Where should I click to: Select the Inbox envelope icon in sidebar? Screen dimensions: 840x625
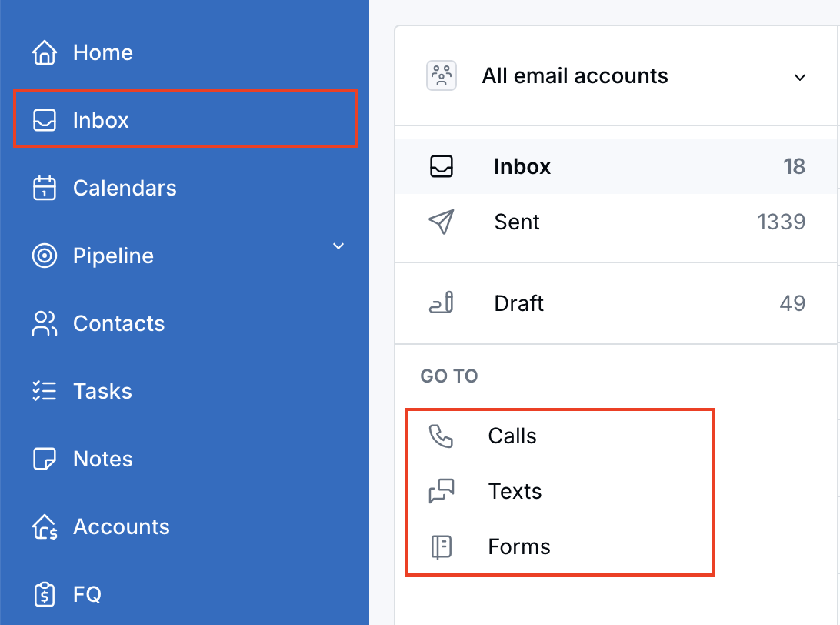point(45,119)
